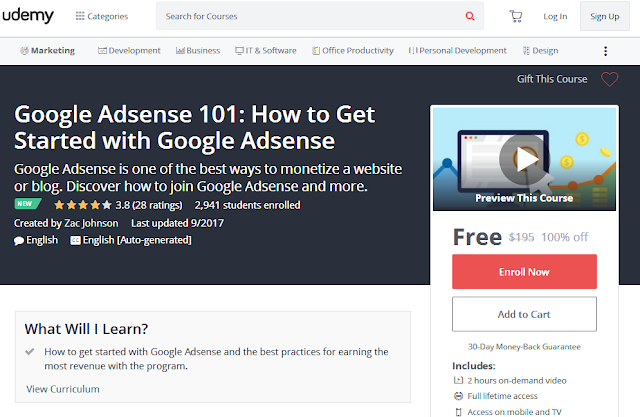Screen dimensions: 640x417
Task: Click the Udemy logo
Action: tap(28, 16)
